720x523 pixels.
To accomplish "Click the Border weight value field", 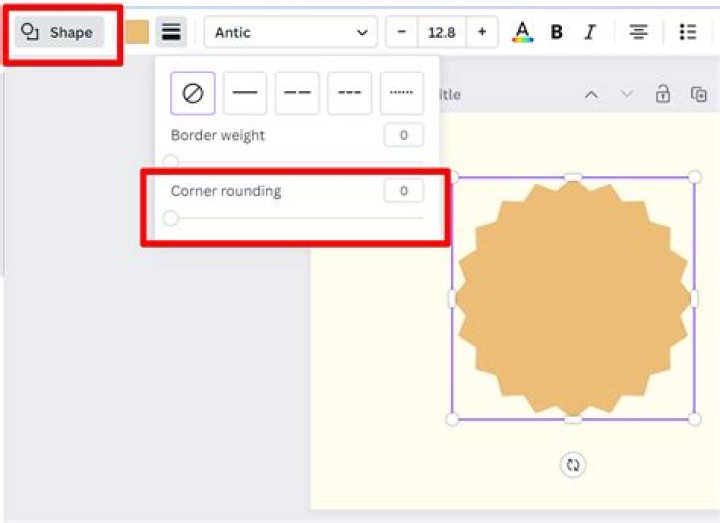I will [404, 135].
